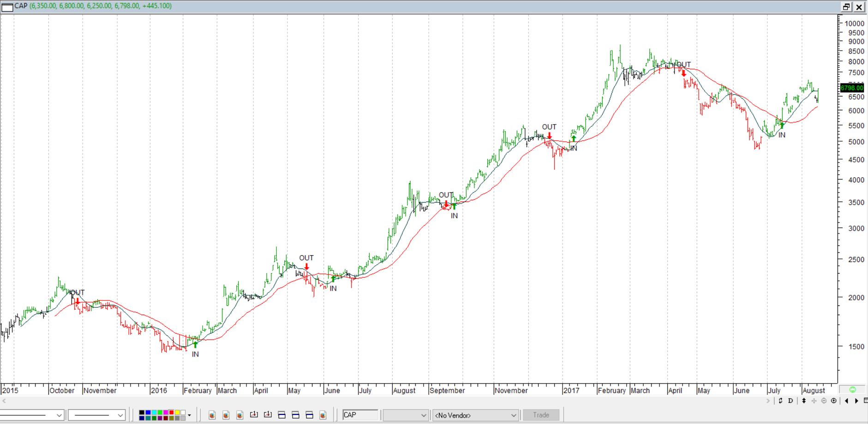
Task: Click the 3000 price axis label
Action: 856,228
